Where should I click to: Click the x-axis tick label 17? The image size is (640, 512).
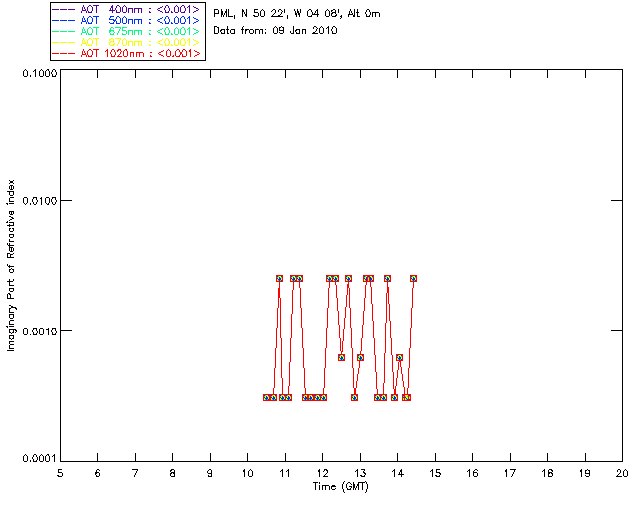(x=510, y=473)
